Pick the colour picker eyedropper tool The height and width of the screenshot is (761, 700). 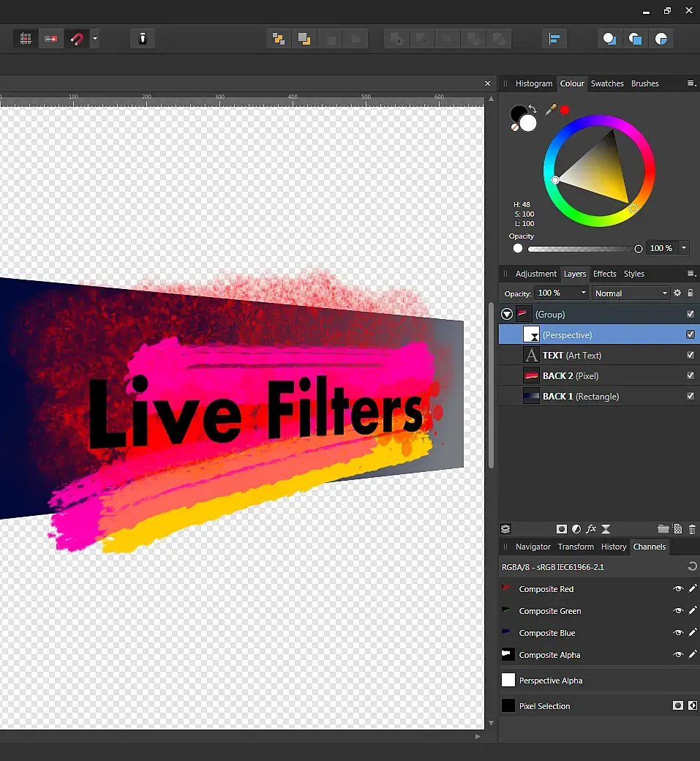pos(551,110)
